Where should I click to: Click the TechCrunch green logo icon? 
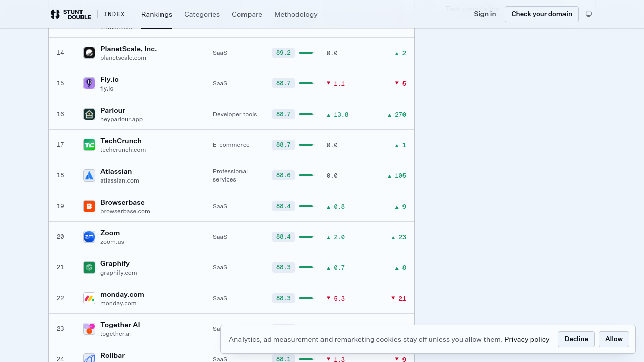[x=89, y=145]
